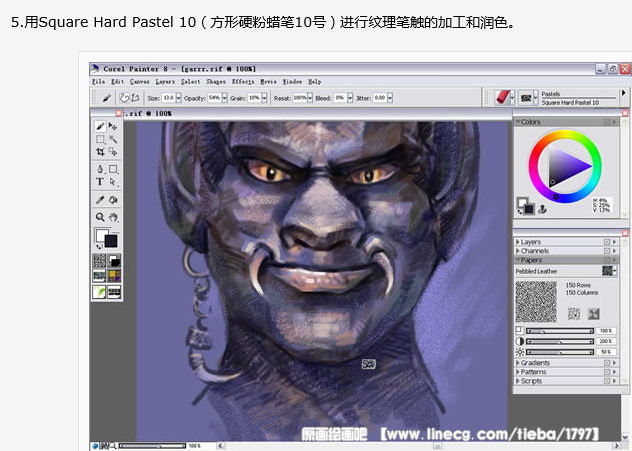This screenshot has height=451, width=632.
Task: Open the Pattern selector in the toolbox
Action: [99, 276]
